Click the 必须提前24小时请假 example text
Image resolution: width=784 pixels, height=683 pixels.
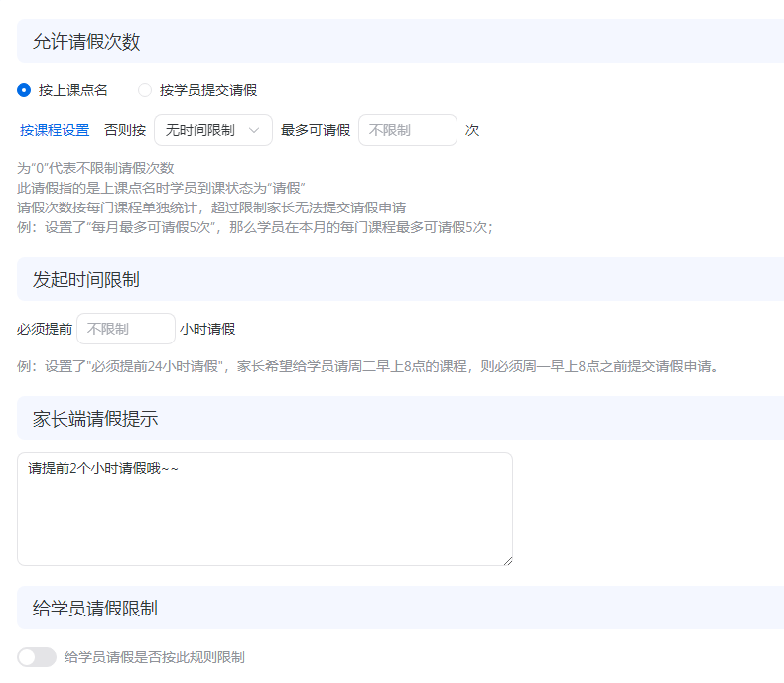tap(367, 366)
